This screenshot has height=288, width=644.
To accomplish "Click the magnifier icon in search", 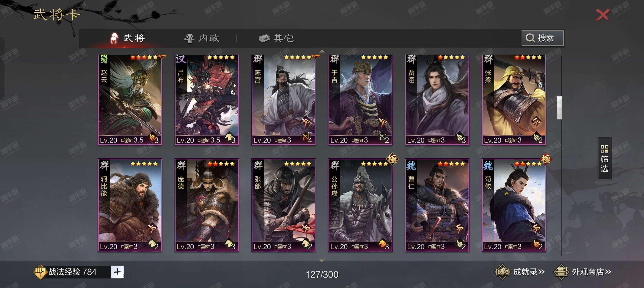I will pos(530,38).
